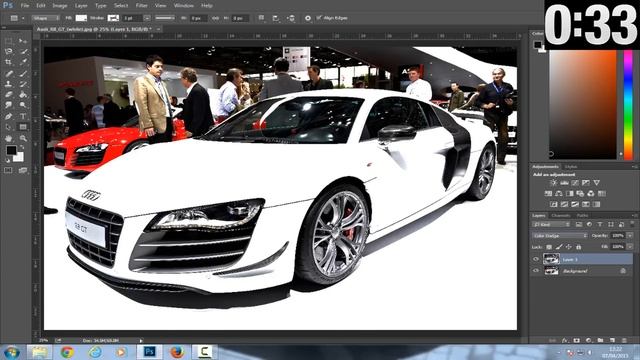
Task: Add Channel Mixer adjustment
Action: (x=591, y=193)
